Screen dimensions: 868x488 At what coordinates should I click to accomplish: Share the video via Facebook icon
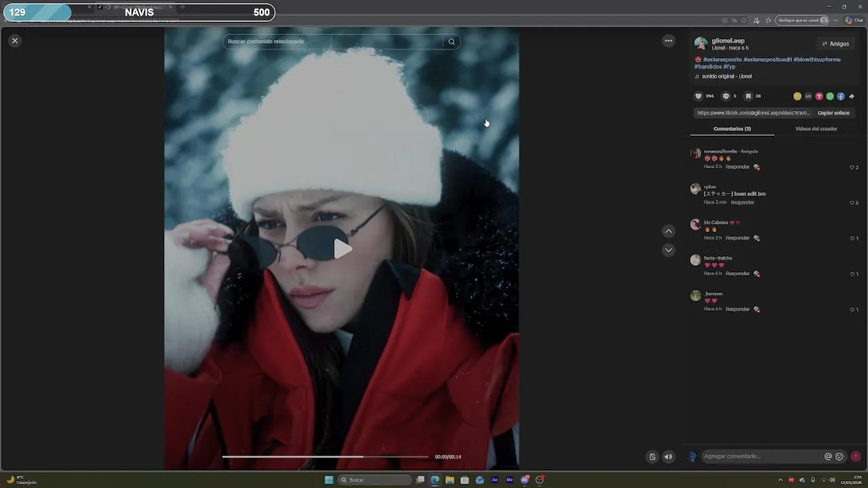[x=841, y=96]
